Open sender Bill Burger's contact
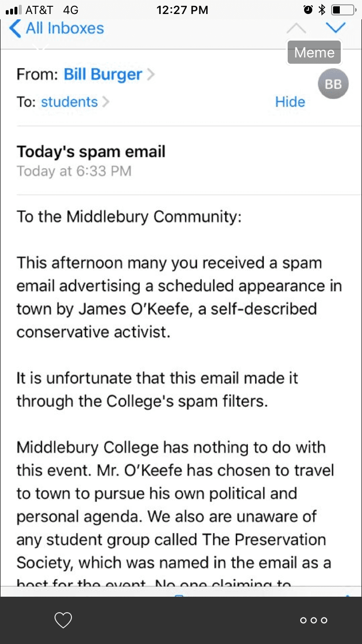Image resolution: width=362 pixels, height=644 pixels. (x=103, y=74)
